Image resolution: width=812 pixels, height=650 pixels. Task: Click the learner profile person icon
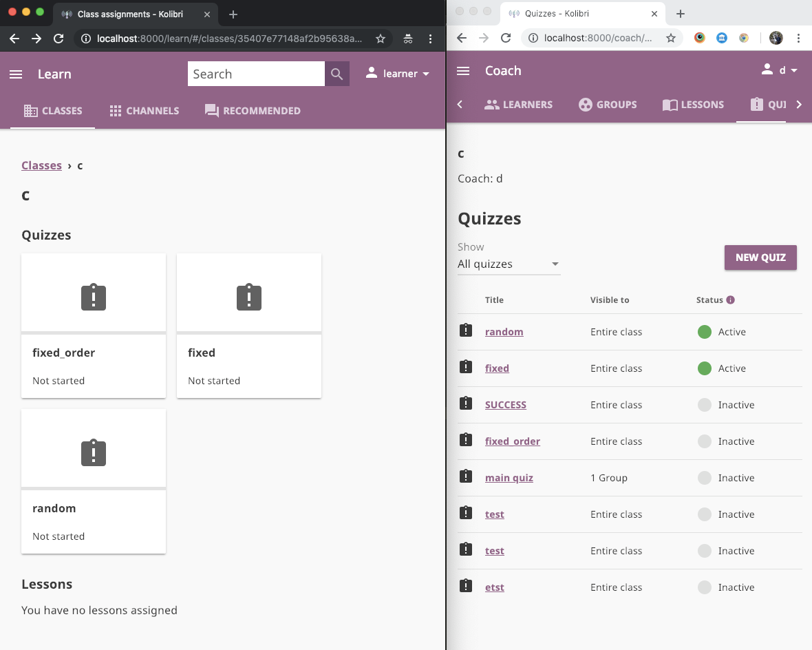[x=372, y=74]
